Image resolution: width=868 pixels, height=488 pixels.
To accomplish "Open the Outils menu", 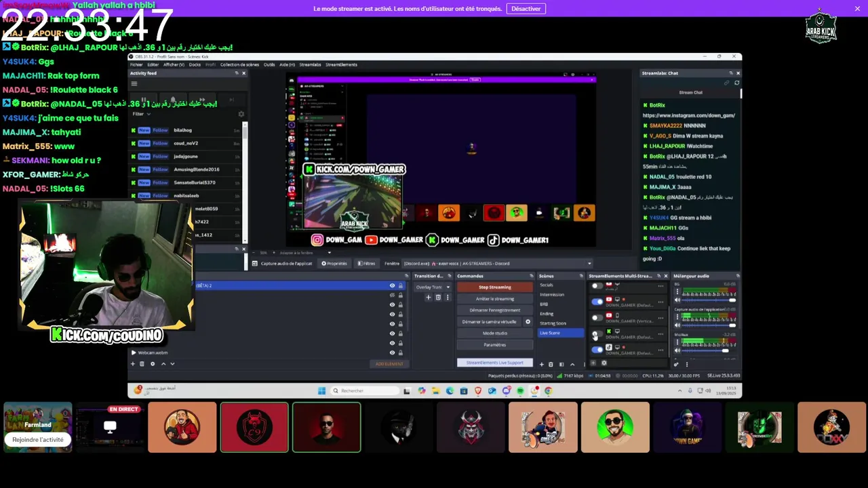I will click(269, 64).
